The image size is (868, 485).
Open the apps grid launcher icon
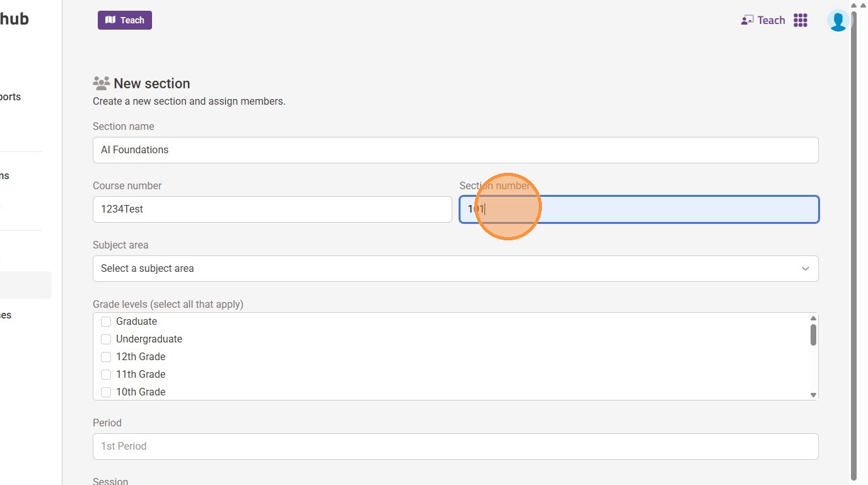click(x=801, y=20)
